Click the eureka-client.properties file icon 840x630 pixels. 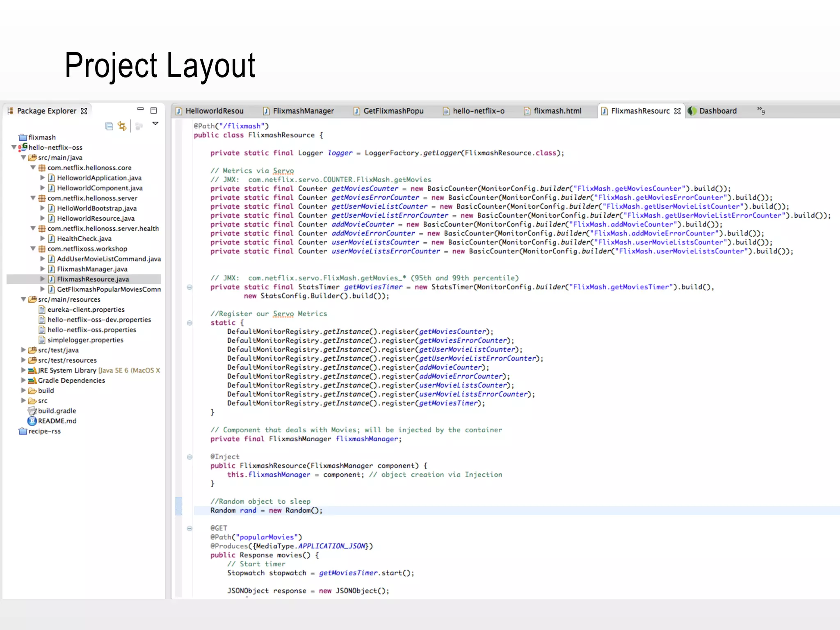(x=42, y=310)
